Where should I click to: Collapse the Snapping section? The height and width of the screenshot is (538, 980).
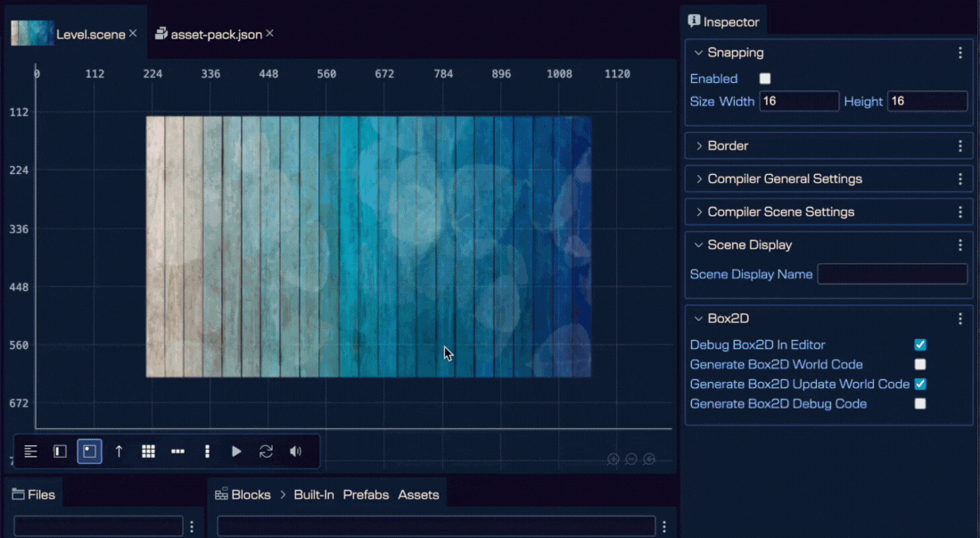699,53
